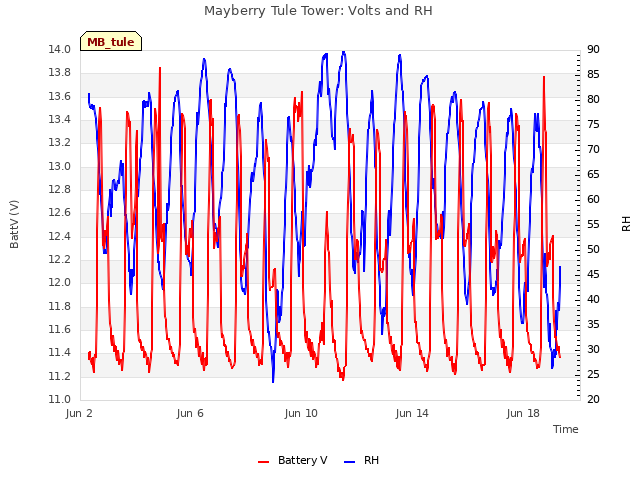Click the 12.8 voltage axis value

click(60, 190)
